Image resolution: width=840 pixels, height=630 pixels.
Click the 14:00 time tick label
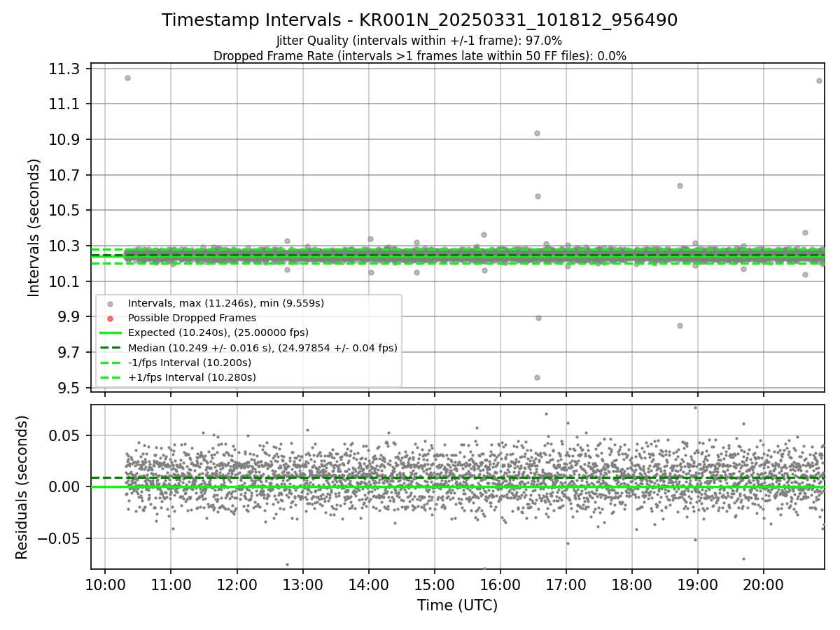[x=368, y=584]
